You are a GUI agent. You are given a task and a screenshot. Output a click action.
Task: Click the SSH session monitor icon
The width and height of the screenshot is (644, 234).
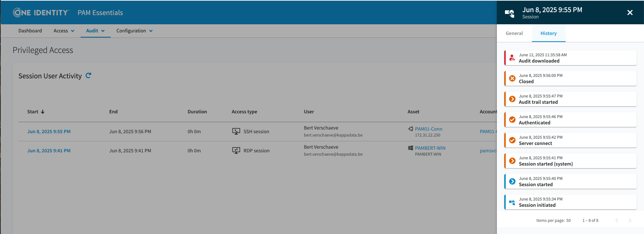pyautogui.click(x=236, y=131)
